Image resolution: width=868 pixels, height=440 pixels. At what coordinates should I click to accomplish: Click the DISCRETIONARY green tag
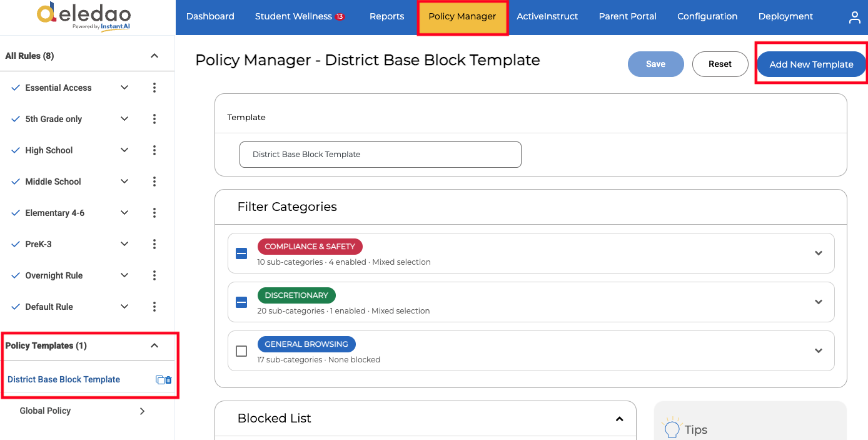296,295
